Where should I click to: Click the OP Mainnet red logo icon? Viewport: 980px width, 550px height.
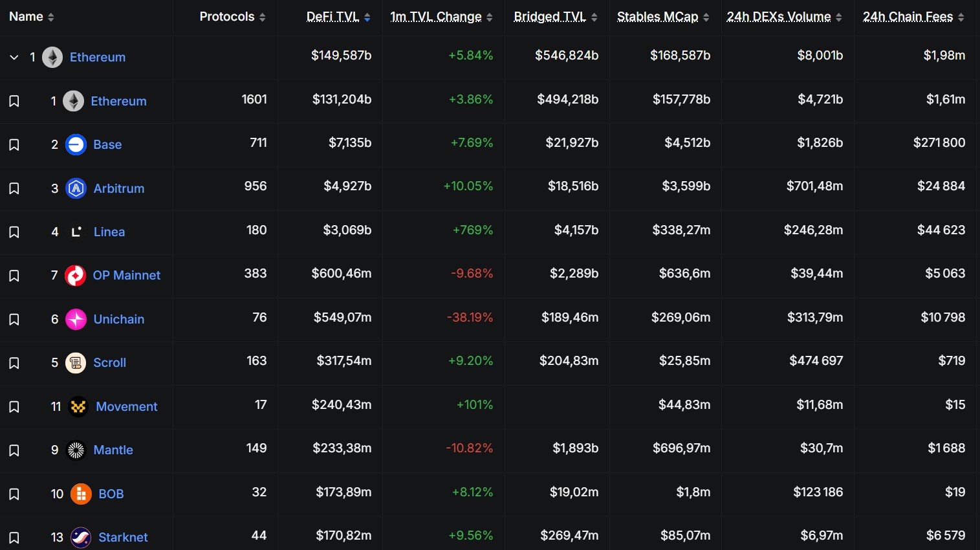(x=76, y=276)
